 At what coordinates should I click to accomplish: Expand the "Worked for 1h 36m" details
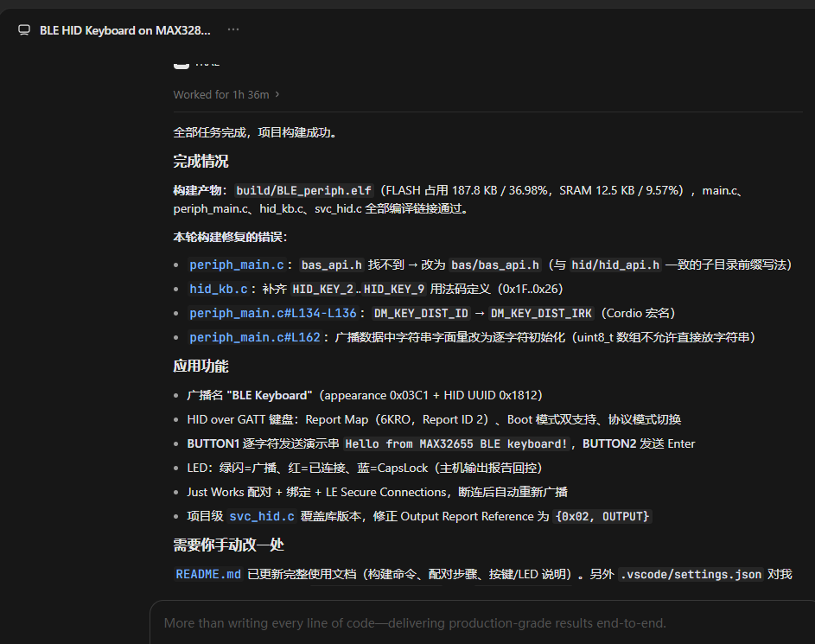[226, 94]
